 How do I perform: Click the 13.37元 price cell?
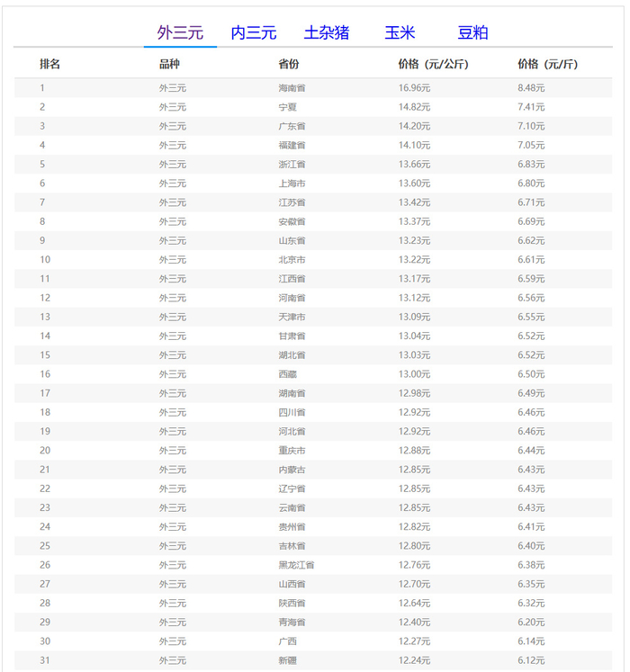tap(414, 221)
